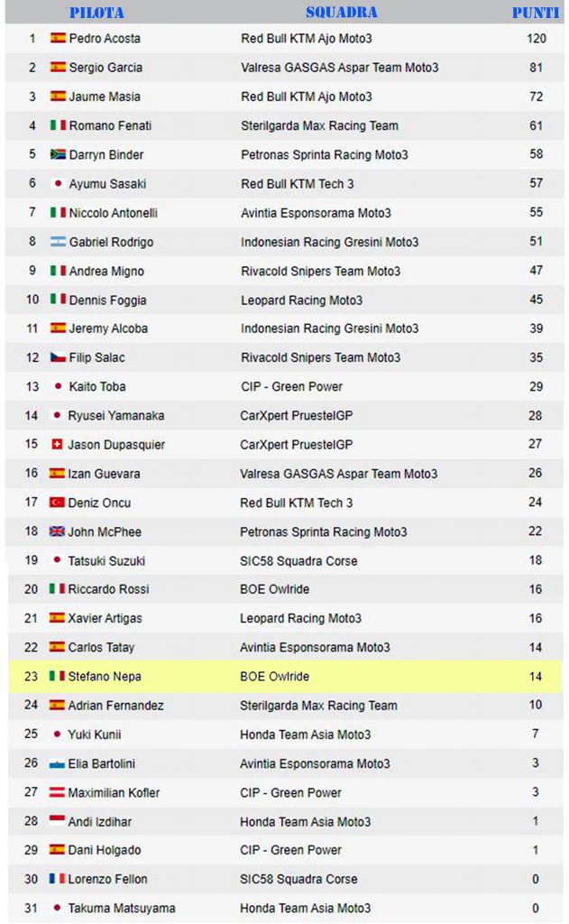This screenshot has width=569, height=924.
Task: Click the PILOTA column header
Action: coord(96,13)
